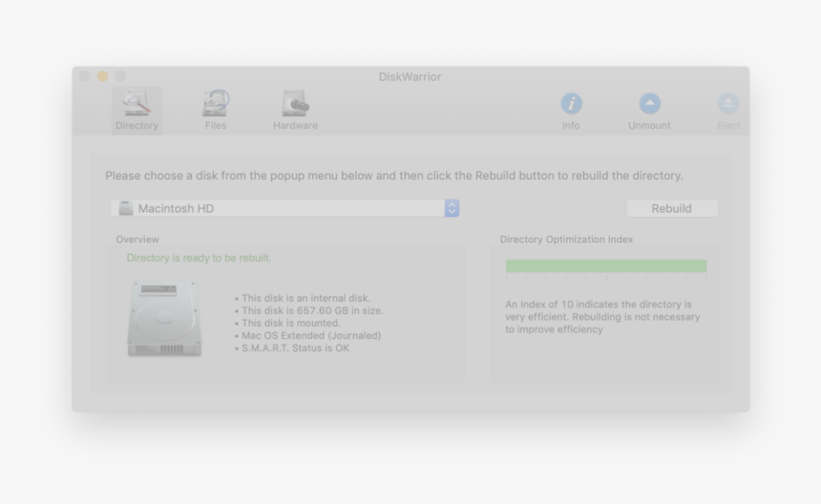Click the hard disk drive image
Screen dimensions: 821x504
pyautogui.click(x=164, y=319)
